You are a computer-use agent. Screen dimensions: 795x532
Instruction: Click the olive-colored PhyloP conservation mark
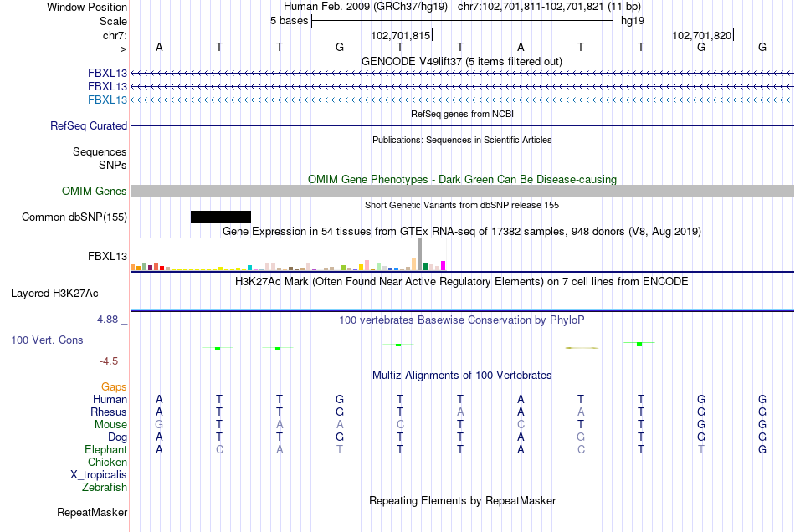coord(582,348)
